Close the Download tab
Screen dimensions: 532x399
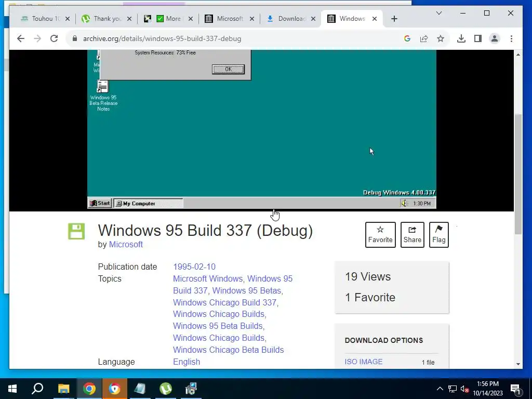[x=313, y=19]
